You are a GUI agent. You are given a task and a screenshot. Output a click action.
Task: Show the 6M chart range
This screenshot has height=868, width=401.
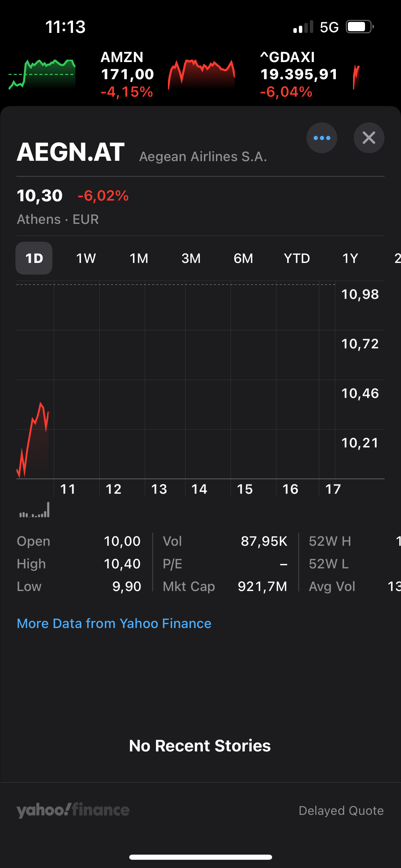(243, 258)
